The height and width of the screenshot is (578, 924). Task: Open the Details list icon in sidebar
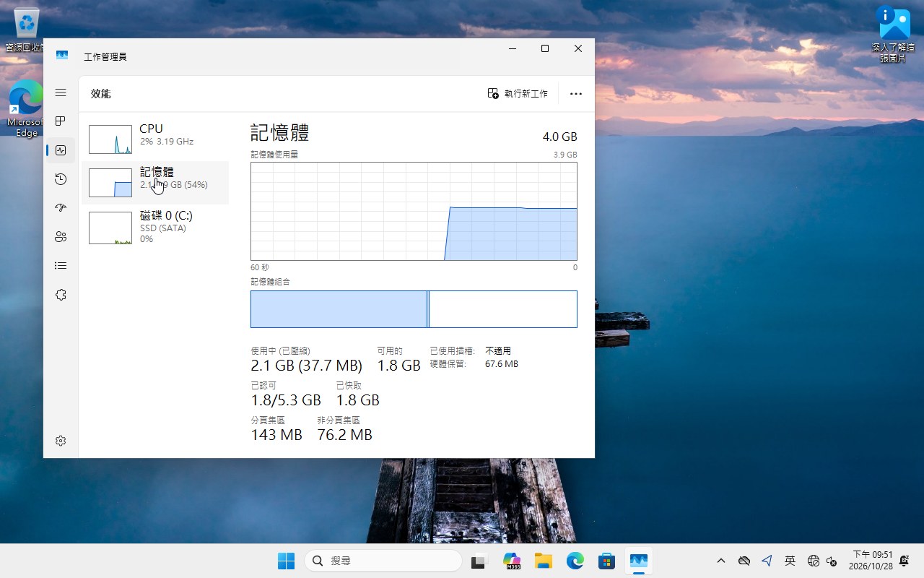[61, 266]
